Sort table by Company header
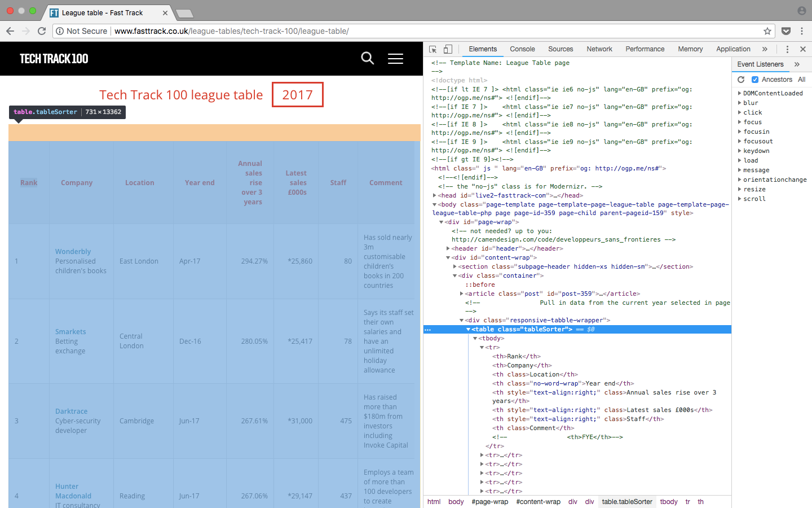The width and height of the screenshot is (812, 508). pyautogui.click(x=77, y=183)
